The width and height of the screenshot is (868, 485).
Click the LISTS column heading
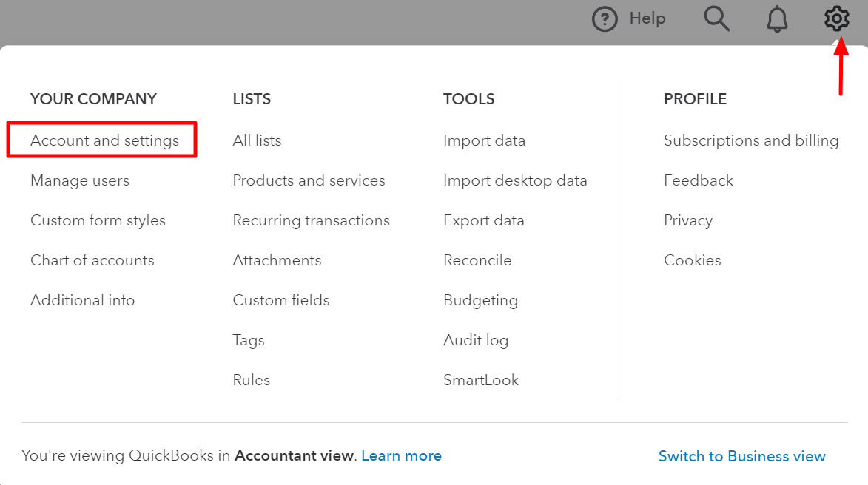pos(252,99)
